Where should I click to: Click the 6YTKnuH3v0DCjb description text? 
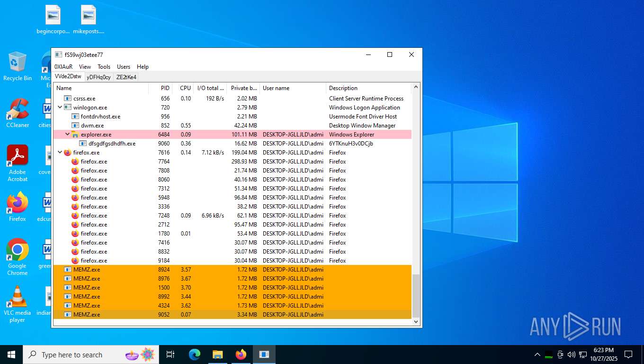coord(351,144)
